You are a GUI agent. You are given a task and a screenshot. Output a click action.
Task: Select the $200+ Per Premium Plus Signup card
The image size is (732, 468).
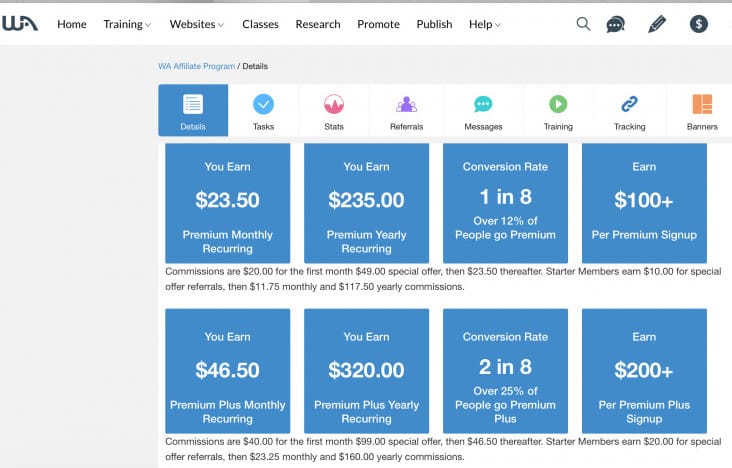point(644,371)
